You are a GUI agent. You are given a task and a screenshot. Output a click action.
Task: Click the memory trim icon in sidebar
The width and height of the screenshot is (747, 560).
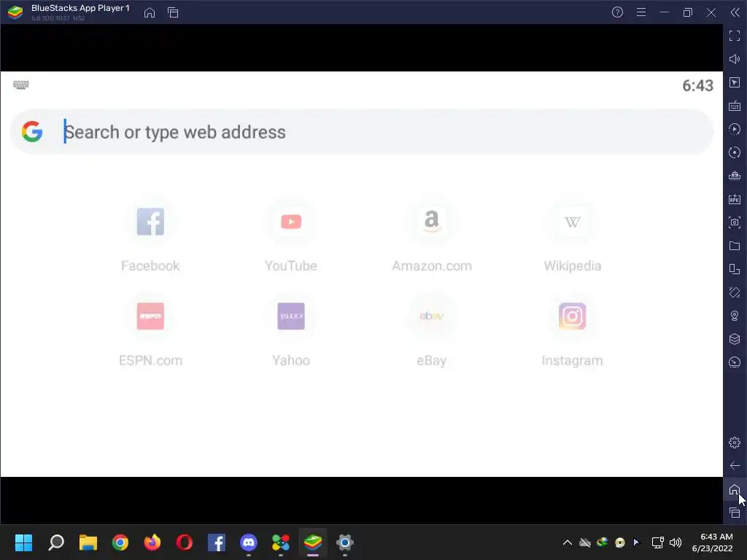(735, 176)
